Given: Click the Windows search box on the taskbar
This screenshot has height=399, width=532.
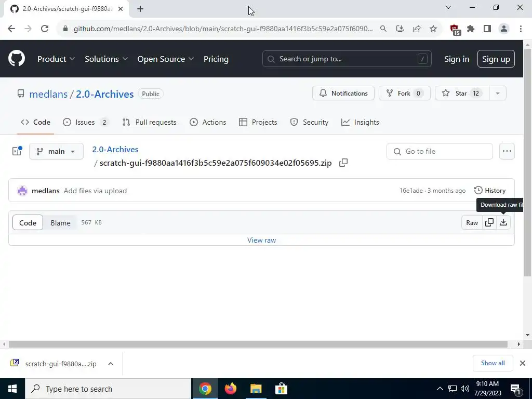Looking at the screenshot, I should (108, 389).
